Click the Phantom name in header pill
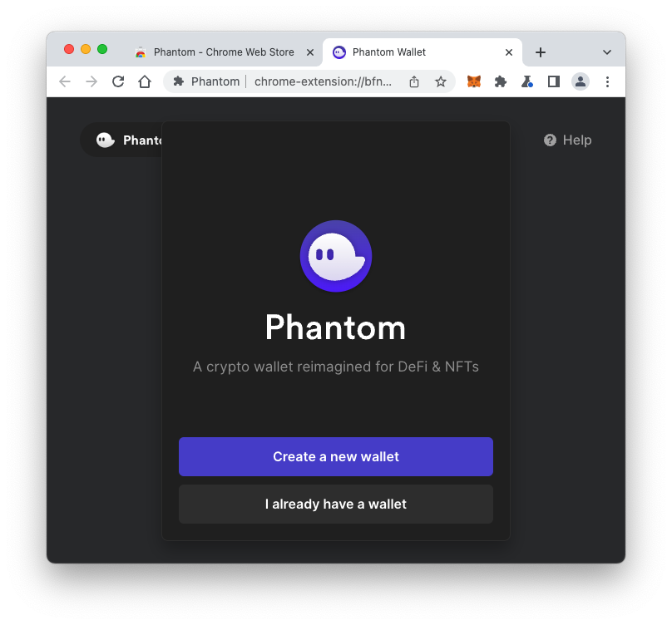This screenshot has height=625, width=672. click(x=142, y=140)
